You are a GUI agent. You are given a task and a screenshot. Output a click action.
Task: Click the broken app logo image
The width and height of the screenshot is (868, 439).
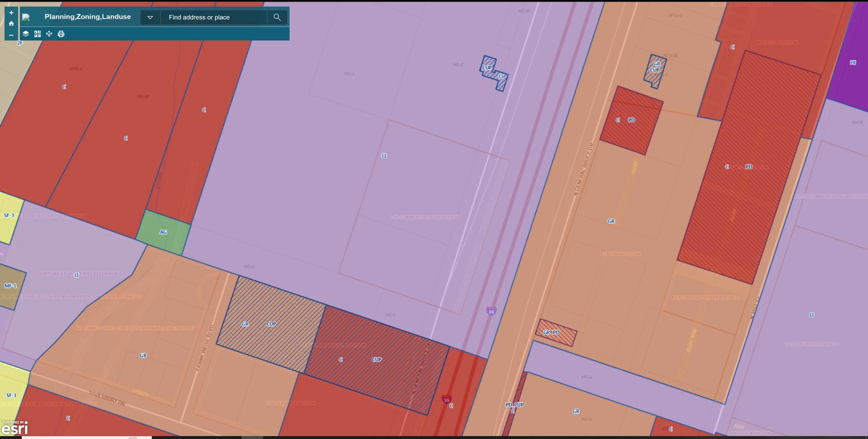(x=26, y=17)
